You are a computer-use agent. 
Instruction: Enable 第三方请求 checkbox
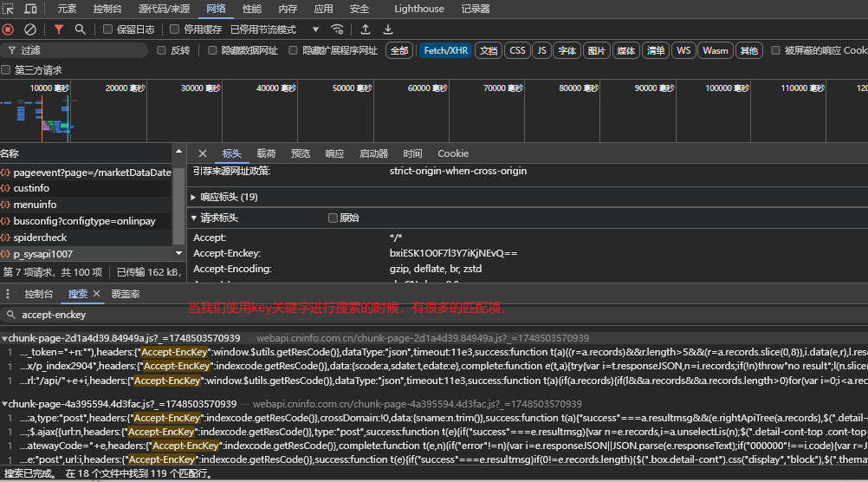6,70
